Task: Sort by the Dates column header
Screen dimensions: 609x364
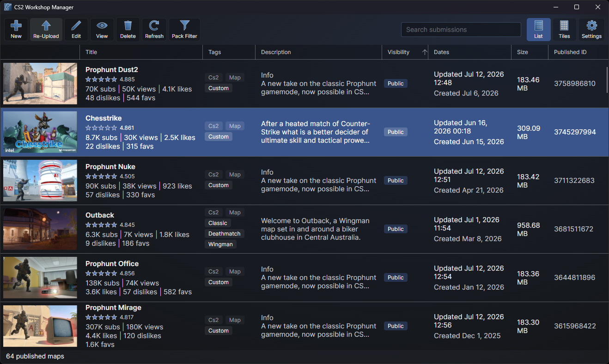Action: [x=469, y=52]
